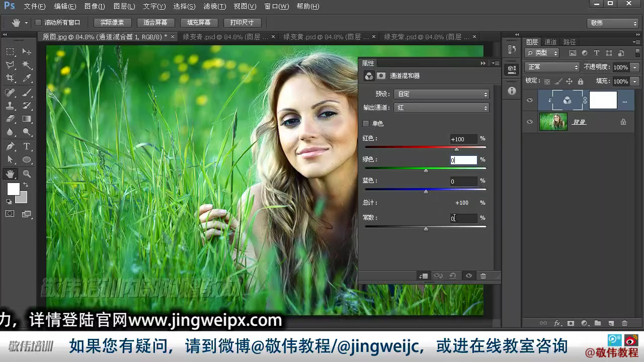Toggle lock position
Image resolution: width=644 pixels, height=362 pixels.
[569, 81]
